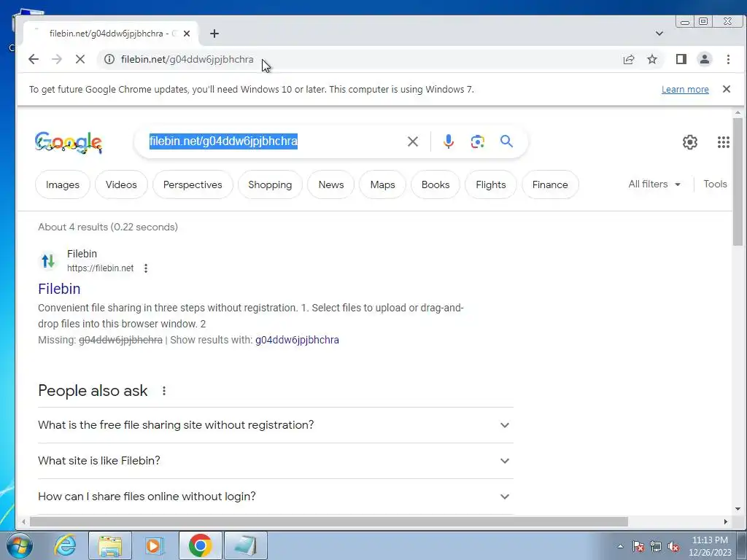Dismiss the Chrome update notification bar
The width and height of the screenshot is (747, 560).
click(x=727, y=89)
